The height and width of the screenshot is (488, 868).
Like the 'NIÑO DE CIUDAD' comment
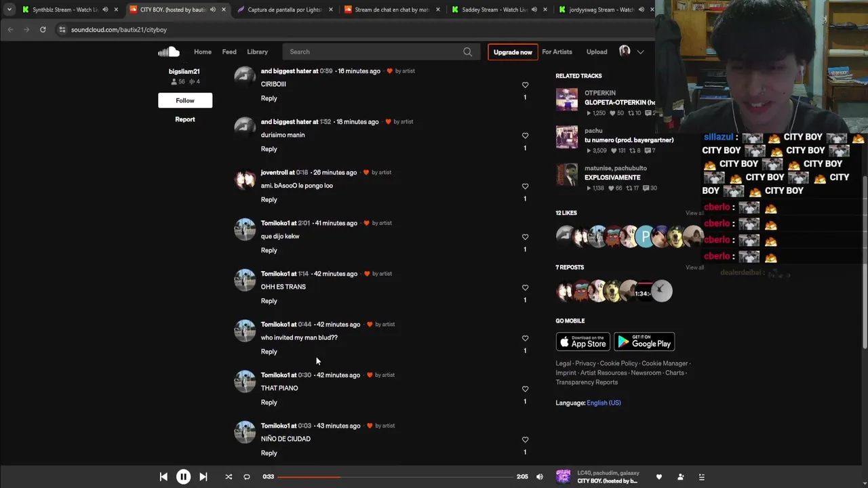click(x=525, y=440)
